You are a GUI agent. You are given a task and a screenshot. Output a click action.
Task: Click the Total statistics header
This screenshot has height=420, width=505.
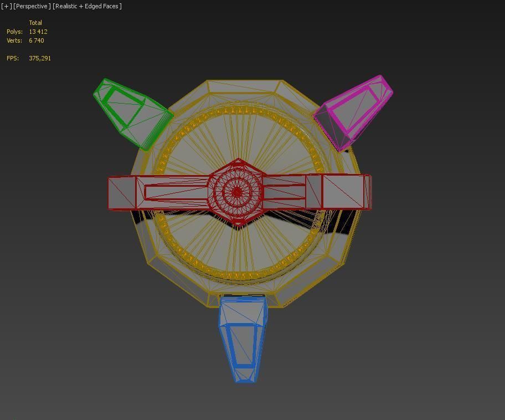coord(35,23)
